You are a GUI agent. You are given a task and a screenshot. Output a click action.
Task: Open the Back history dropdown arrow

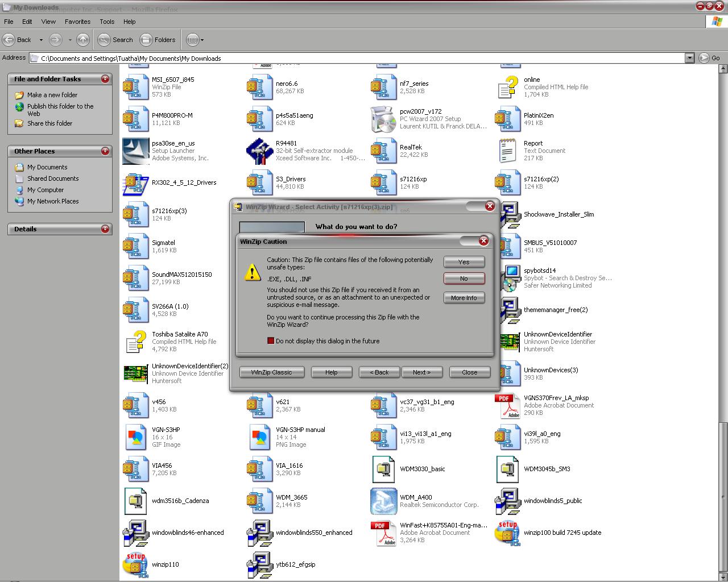[x=41, y=40]
